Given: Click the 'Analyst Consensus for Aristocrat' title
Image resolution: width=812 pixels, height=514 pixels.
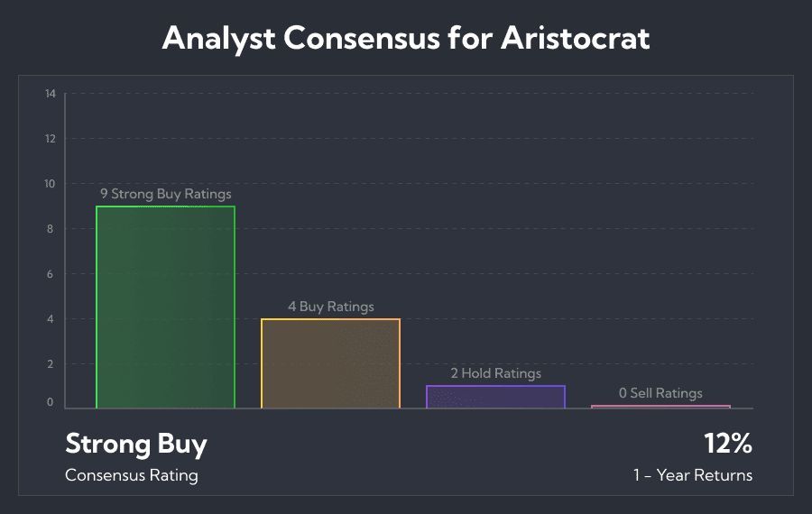Looking at the screenshot, I should tap(406, 38).
